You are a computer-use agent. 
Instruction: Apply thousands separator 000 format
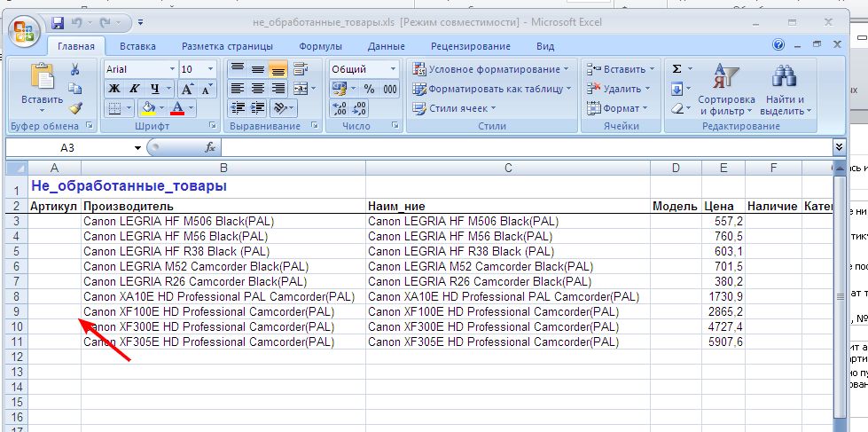tap(390, 89)
